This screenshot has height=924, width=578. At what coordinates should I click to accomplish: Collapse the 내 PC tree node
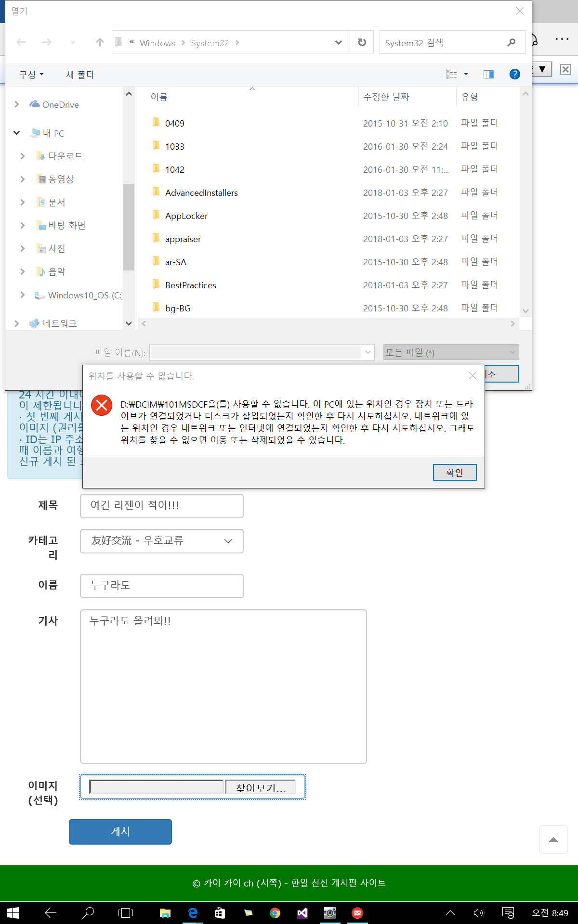point(17,133)
